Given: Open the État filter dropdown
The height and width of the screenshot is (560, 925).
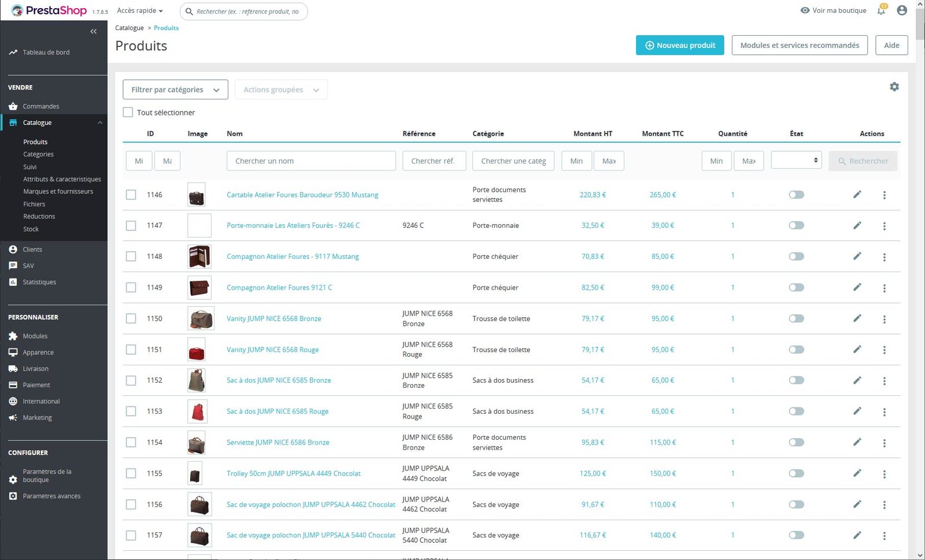Looking at the screenshot, I should pos(796,160).
